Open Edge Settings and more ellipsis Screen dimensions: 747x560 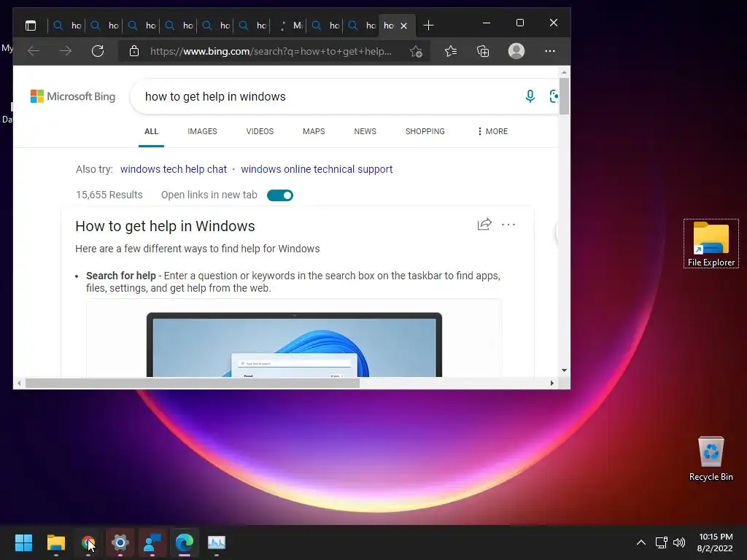[x=550, y=51]
